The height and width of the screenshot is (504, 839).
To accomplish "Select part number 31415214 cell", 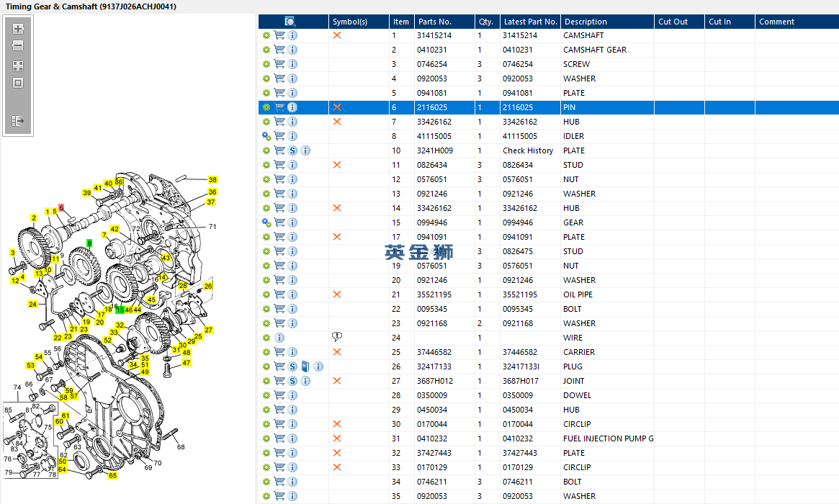I will tap(434, 35).
